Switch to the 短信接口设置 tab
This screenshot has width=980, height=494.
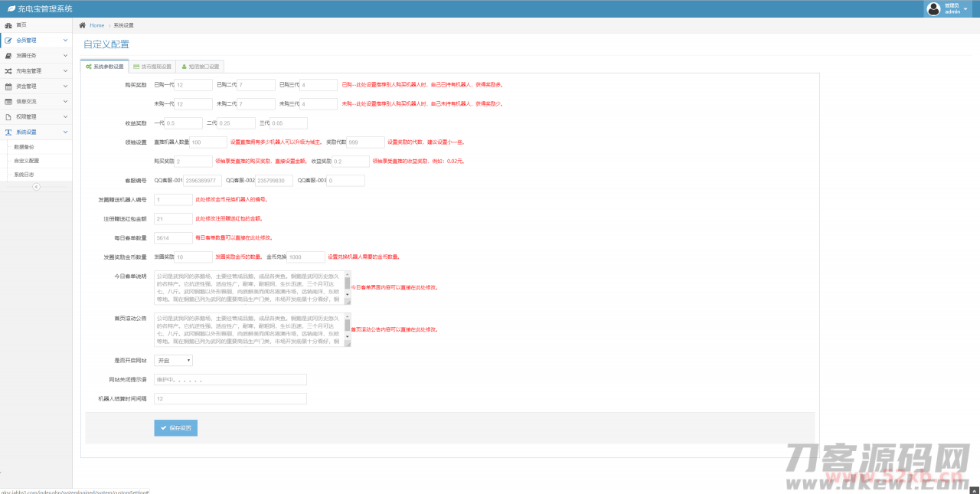[x=200, y=67]
